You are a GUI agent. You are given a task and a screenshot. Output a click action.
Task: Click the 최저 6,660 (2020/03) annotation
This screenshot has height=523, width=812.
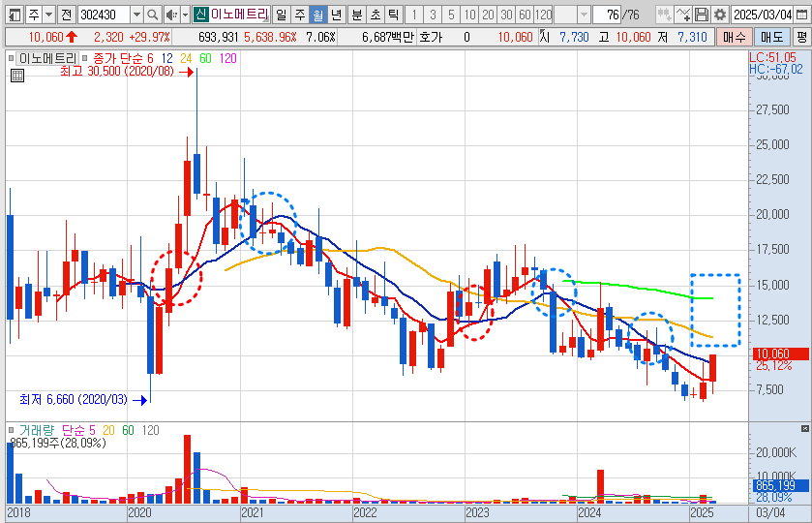73,400
